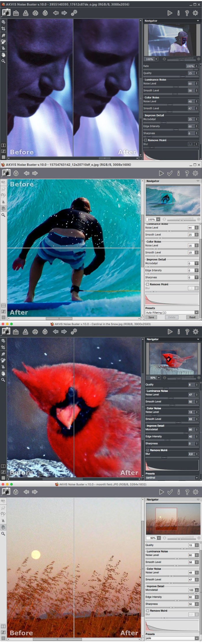Viewport: 202px width, 644px height.
Task: Select the Hand tool in the cardinal window
Action: coord(3,373)
